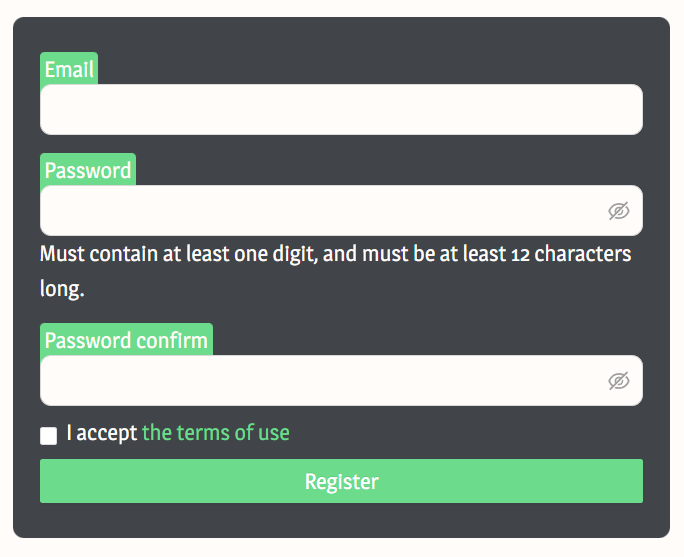Screen dimensions: 684x557
Task: Click the crossed-eye icon beside Password
Action: tap(619, 211)
